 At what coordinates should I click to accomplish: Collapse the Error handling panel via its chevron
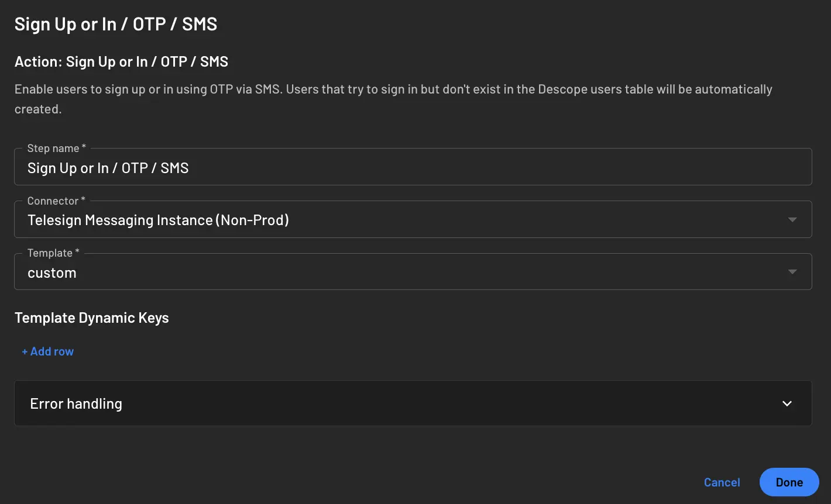[x=787, y=403]
